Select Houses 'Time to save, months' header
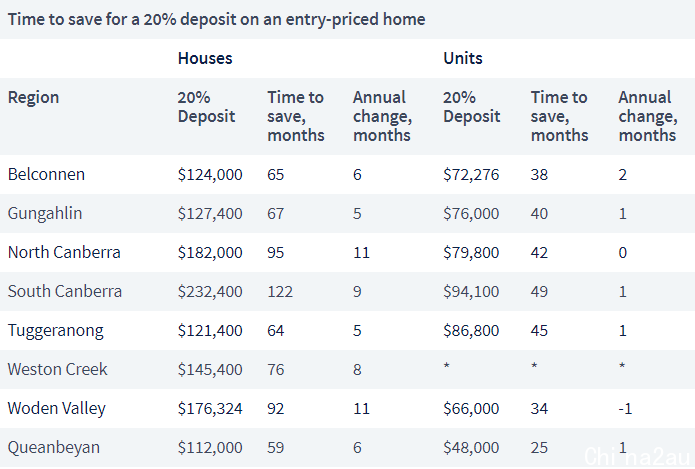Screen dimensions: 695x469 click(296, 116)
